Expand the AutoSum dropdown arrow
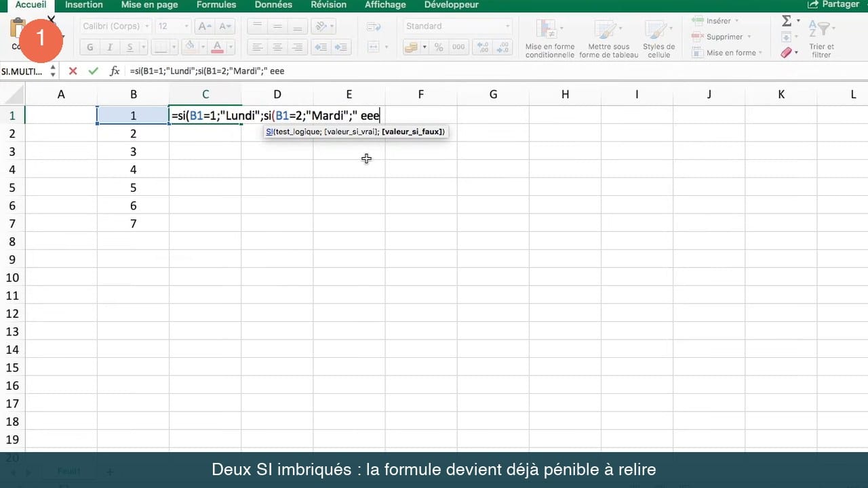The height and width of the screenshot is (488, 868). (798, 22)
